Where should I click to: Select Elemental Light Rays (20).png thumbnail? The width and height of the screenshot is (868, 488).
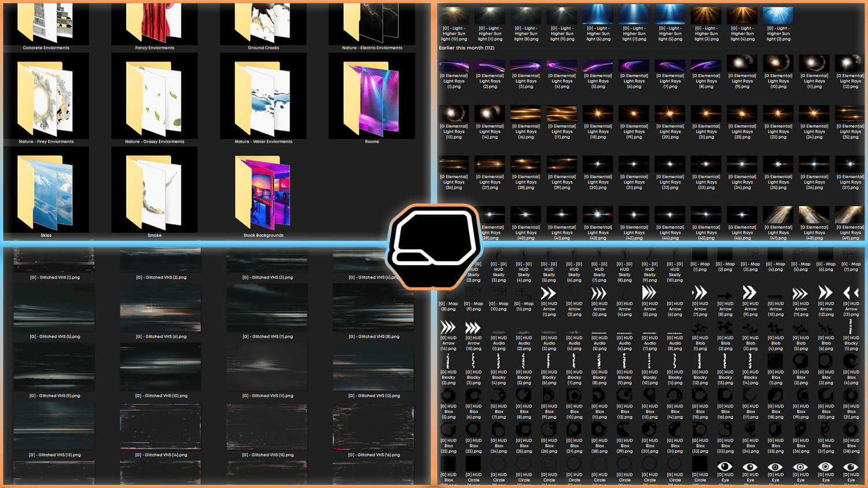click(670, 114)
